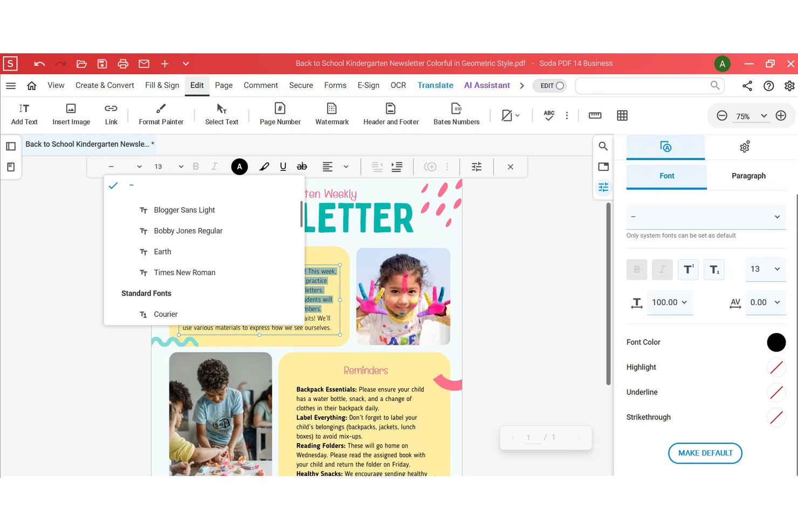Click the MAKE DEFAULT button
Screen dimensions: 798x532
click(705, 453)
